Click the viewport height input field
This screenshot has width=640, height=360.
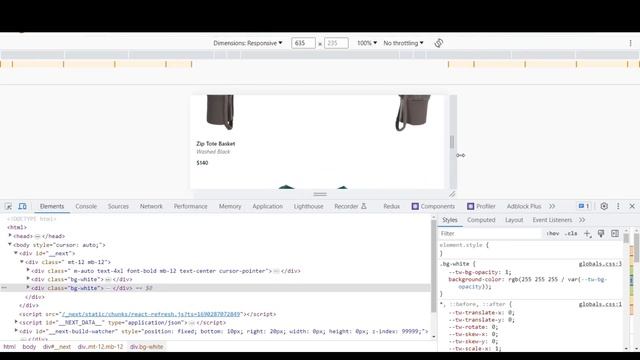coord(336,43)
